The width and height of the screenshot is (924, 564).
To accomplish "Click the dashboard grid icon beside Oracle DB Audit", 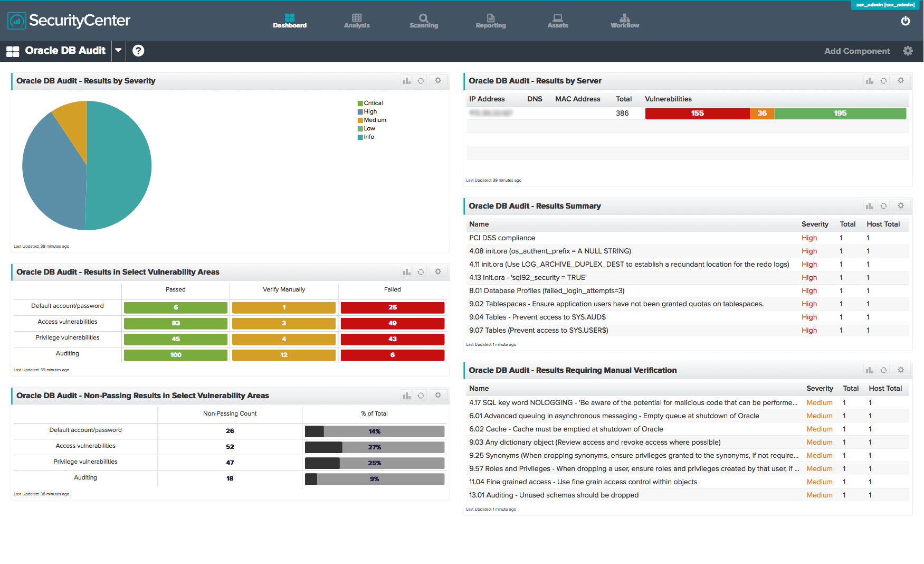I will 13,51.
